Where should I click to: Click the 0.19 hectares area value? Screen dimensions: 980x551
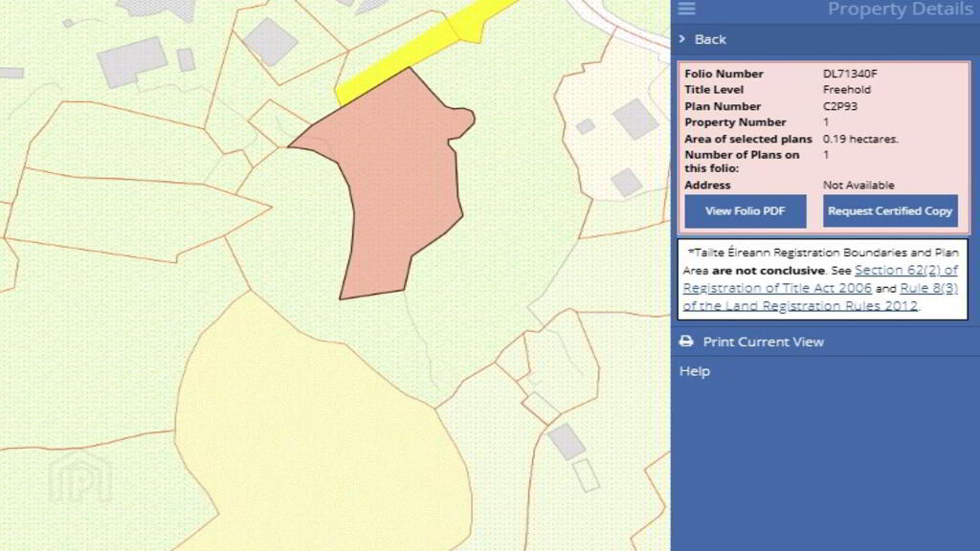(x=860, y=139)
